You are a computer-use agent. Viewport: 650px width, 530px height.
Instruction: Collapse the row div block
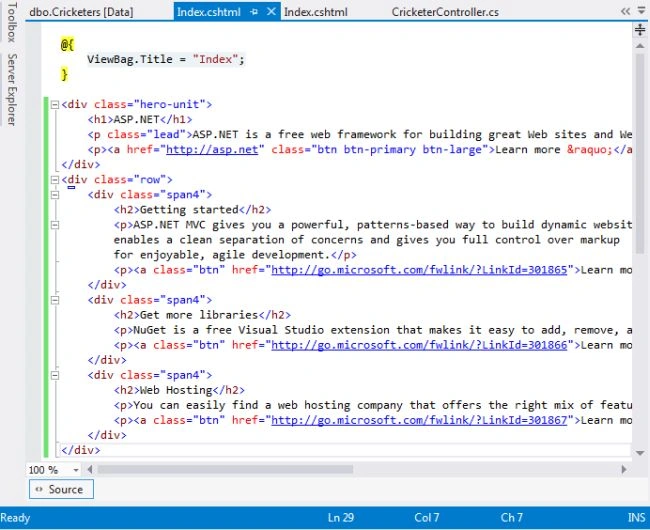pos(55,180)
